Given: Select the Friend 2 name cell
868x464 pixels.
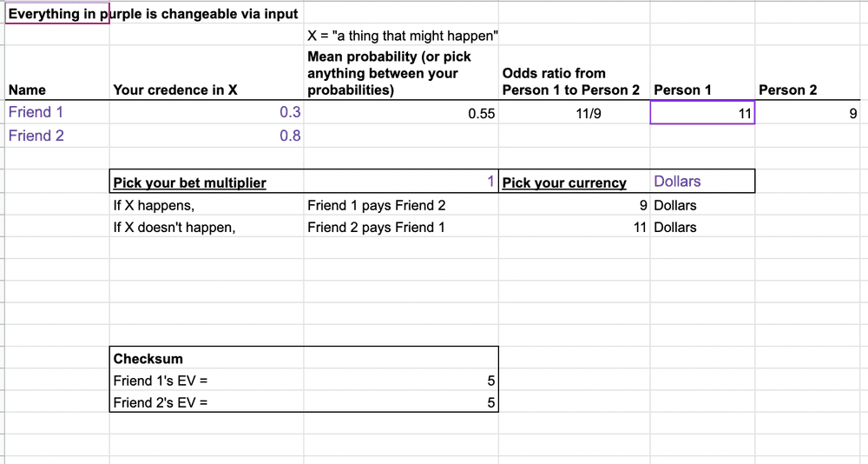Looking at the screenshot, I should click(57, 136).
